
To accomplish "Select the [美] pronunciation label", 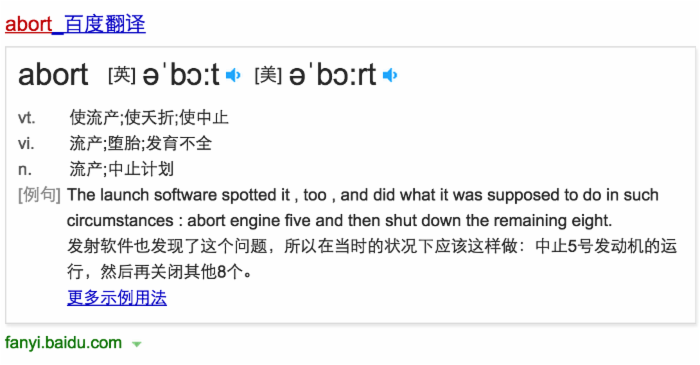I will [x=268, y=75].
